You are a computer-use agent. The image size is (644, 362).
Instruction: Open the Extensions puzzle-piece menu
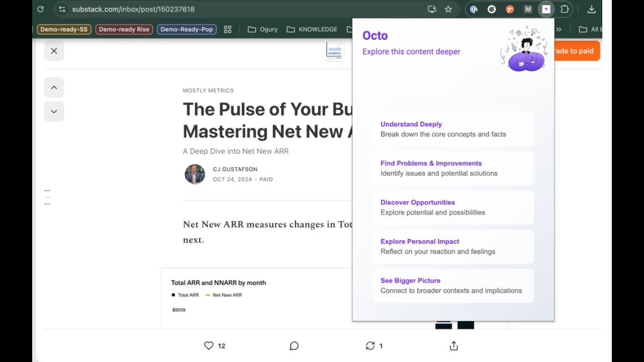[x=565, y=9]
